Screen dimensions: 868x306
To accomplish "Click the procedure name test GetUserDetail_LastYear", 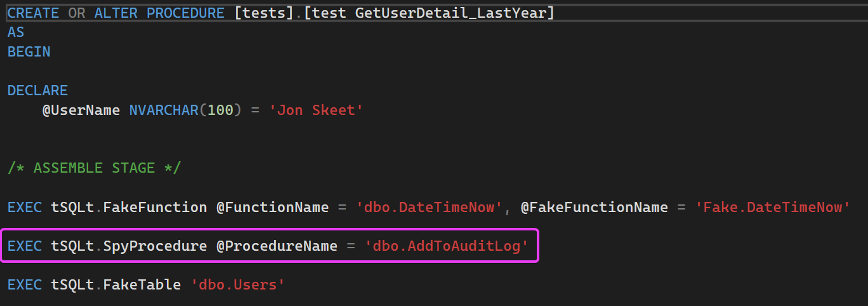I will click(428, 13).
